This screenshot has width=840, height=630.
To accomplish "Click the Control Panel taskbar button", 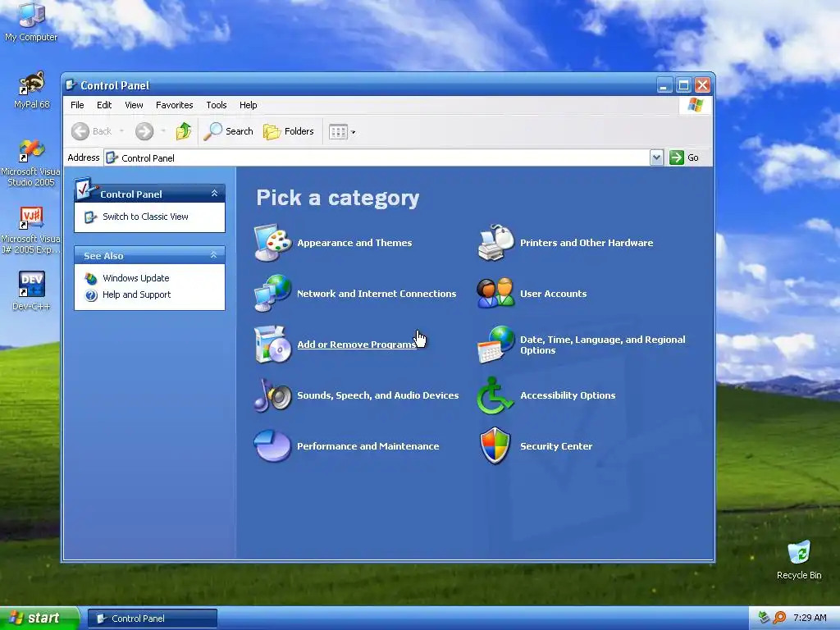I will click(x=152, y=619).
